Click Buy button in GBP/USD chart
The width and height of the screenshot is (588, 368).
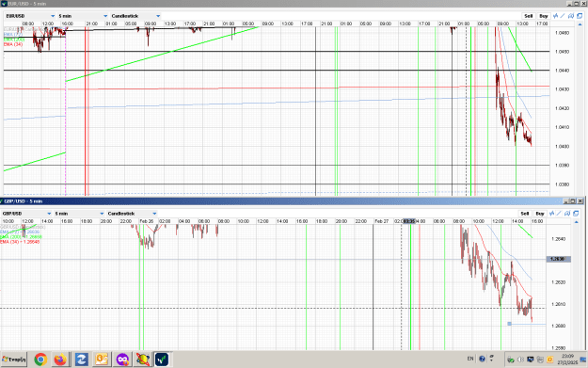[540, 214]
